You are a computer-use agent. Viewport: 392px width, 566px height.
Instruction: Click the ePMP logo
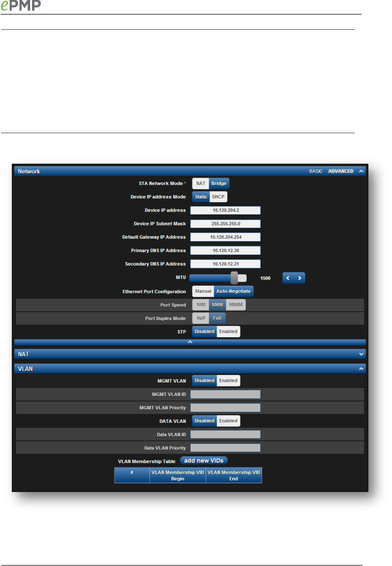point(21,5)
